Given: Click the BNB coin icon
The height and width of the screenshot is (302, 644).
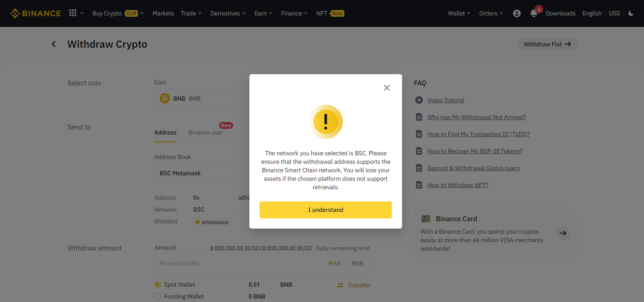Looking at the screenshot, I should 165,98.
